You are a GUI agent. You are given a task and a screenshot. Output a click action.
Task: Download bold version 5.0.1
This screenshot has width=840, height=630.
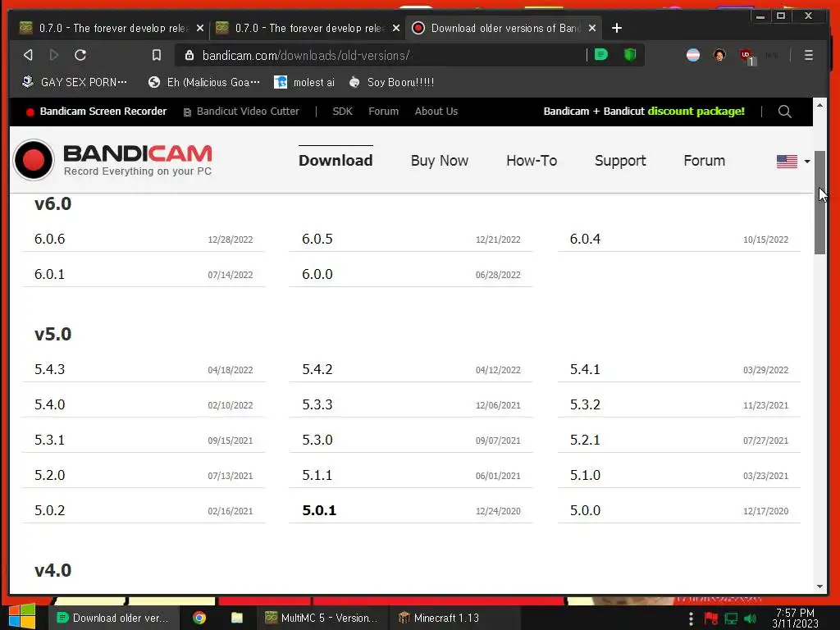click(319, 510)
